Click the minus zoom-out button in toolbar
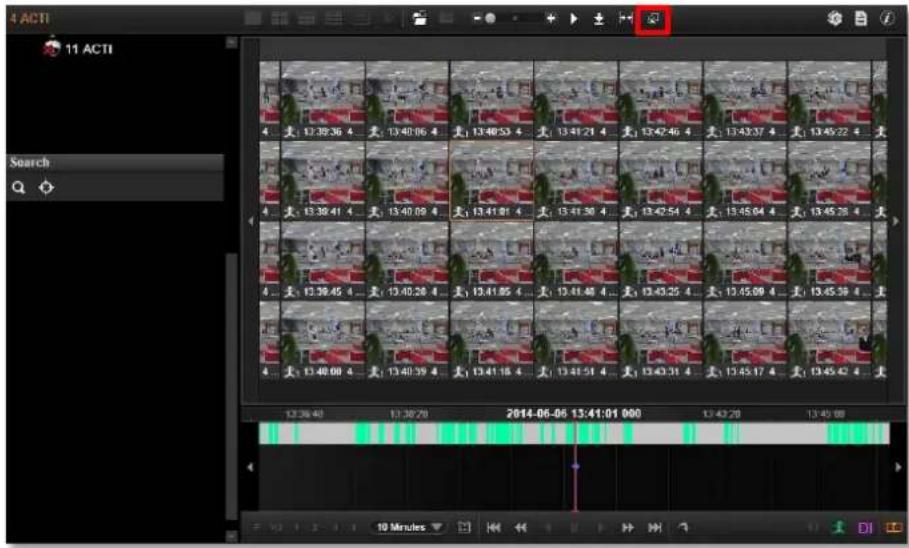The height and width of the screenshot is (548, 909). pos(477,19)
